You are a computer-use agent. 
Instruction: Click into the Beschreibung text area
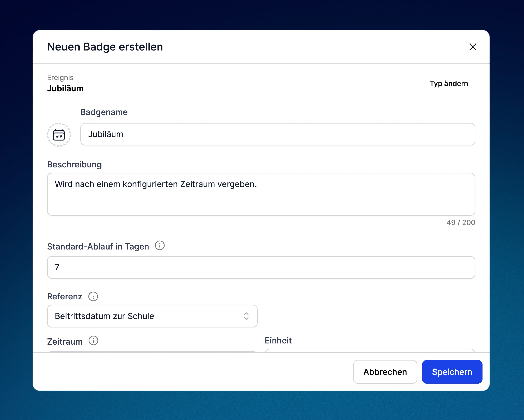click(x=261, y=194)
